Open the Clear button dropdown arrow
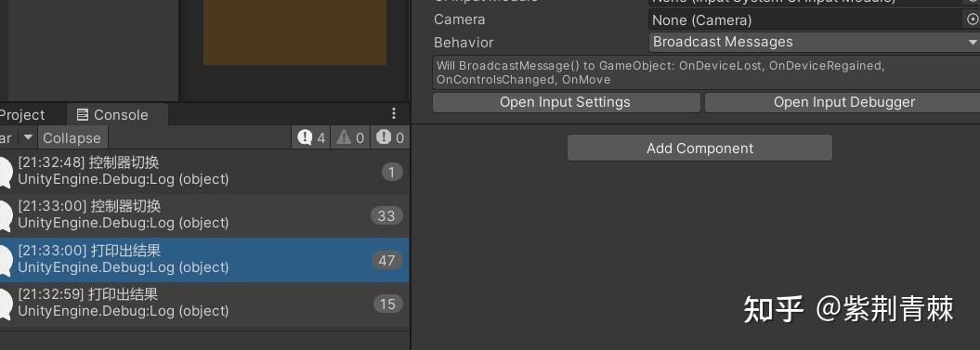Image resolution: width=980 pixels, height=350 pixels. click(x=28, y=137)
